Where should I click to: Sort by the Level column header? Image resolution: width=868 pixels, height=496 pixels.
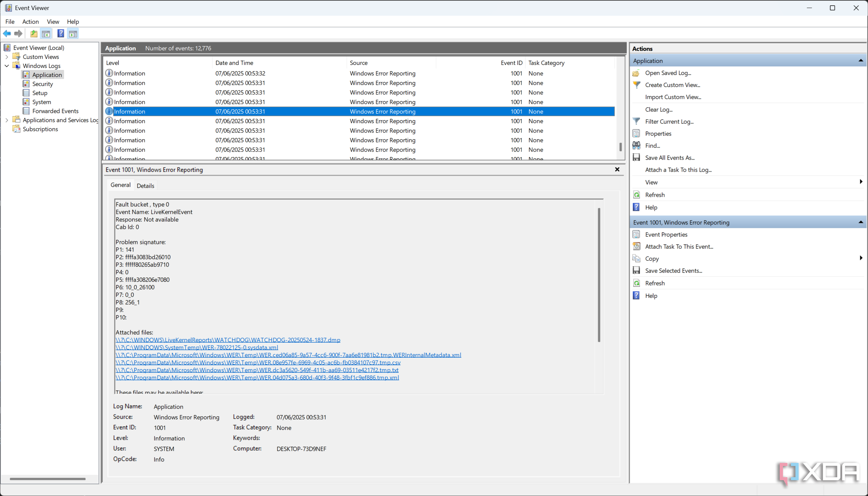point(158,63)
